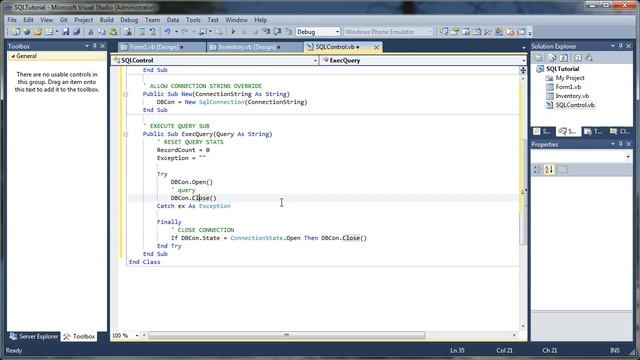Toggle auto-hide pin on Properties panel
Viewport: 640px width, 360px height.
620,144
